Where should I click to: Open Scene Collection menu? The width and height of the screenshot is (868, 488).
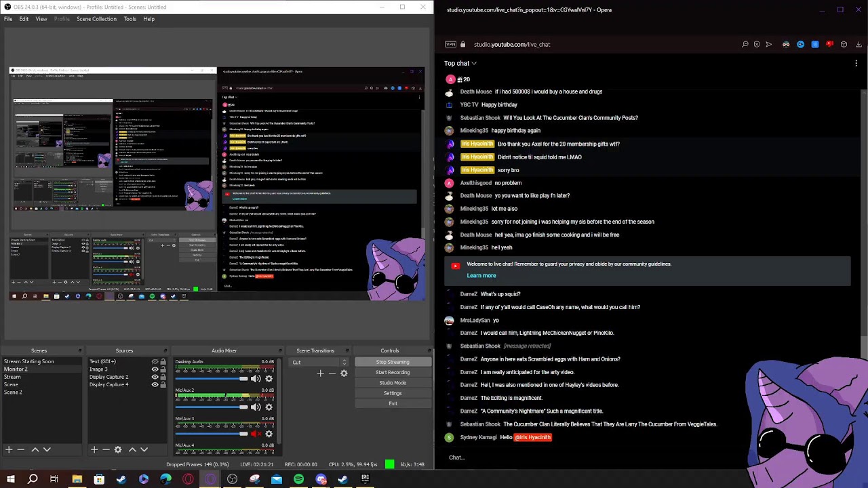96,19
